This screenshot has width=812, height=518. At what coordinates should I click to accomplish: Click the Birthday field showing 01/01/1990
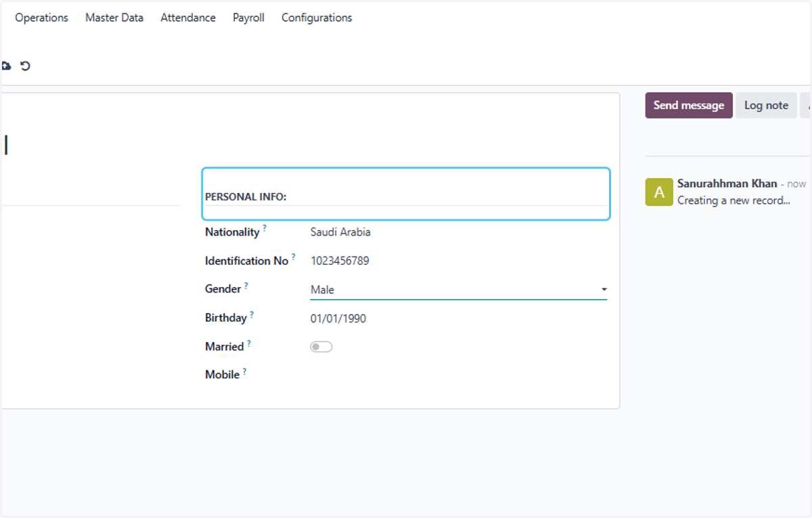459,318
